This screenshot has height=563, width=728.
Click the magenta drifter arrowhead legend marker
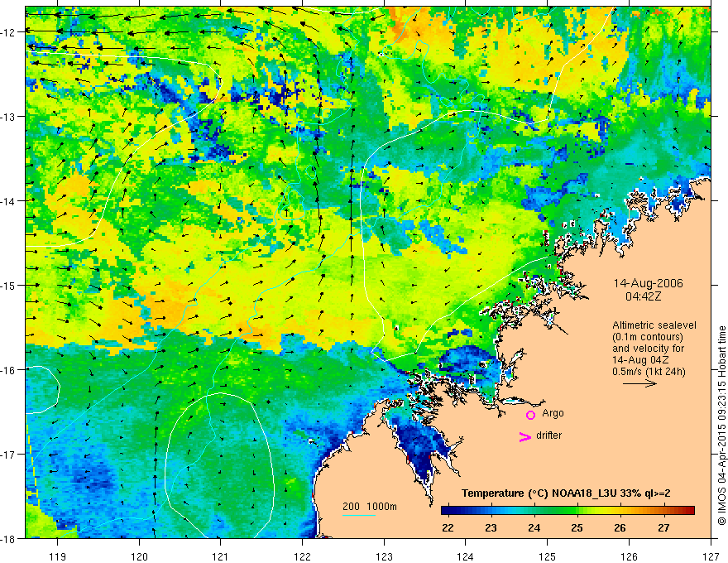525,436
